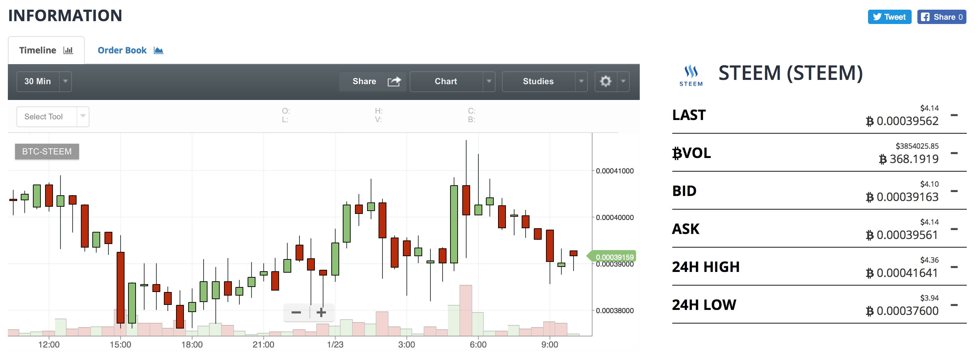This screenshot has height=359, width=980.
Task: Click the 9:00 time axis label
Action: point(550,345)
